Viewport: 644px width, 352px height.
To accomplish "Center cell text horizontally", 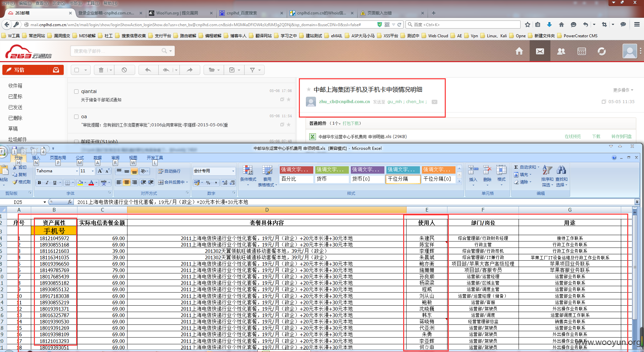I will coord(126,182).
